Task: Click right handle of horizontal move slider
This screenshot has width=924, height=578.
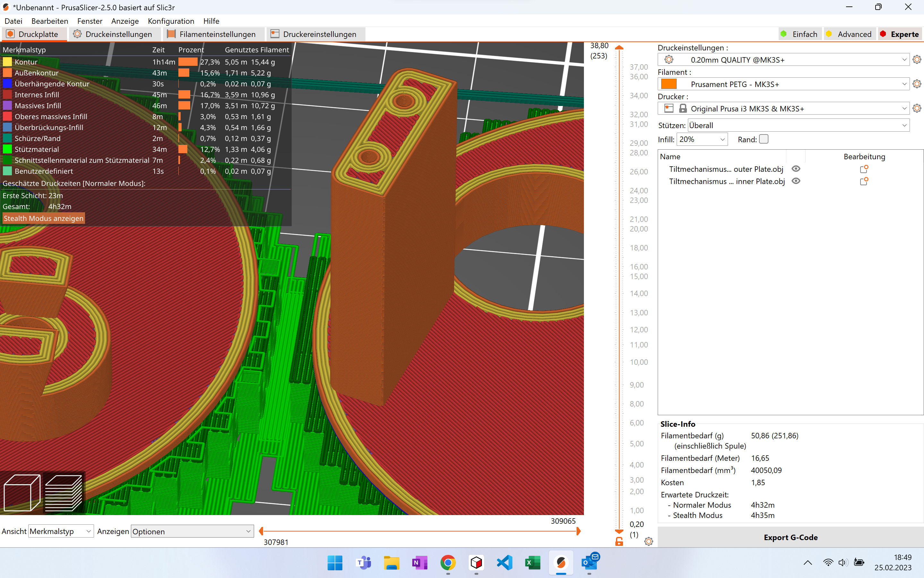Action: tap(578, 531)
